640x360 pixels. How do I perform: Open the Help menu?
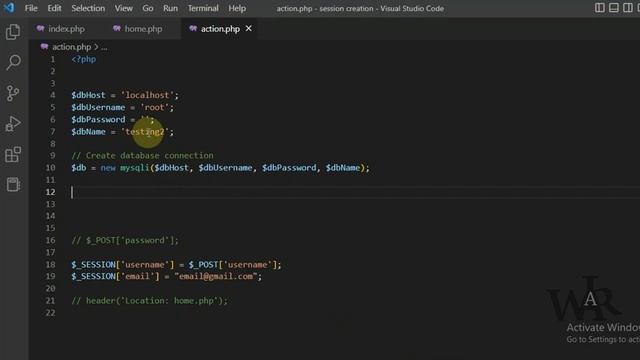tap(237, 8)
